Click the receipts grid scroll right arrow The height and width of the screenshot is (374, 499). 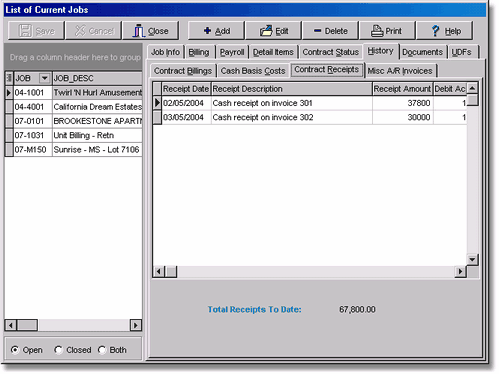460,272
